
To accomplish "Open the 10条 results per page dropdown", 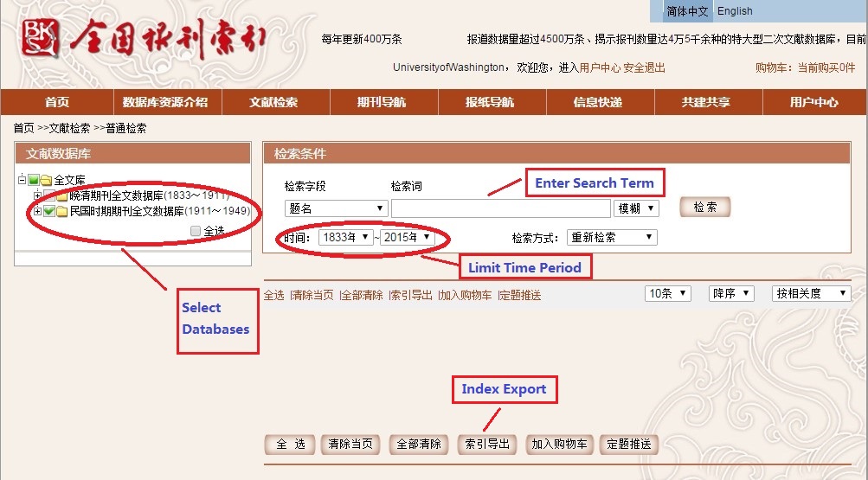I will click(667, 294).
